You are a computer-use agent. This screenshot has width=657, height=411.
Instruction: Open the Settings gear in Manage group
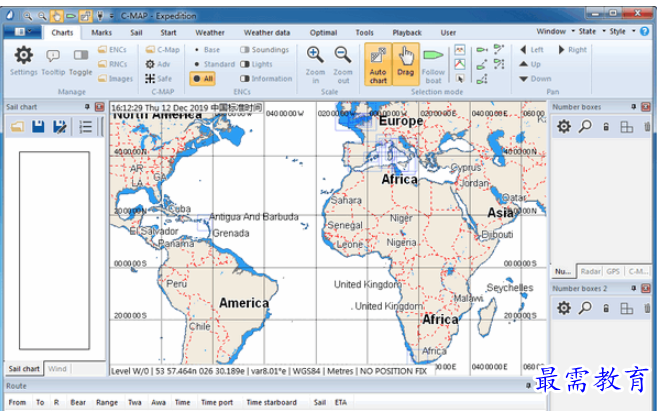[x=23, y=61]
